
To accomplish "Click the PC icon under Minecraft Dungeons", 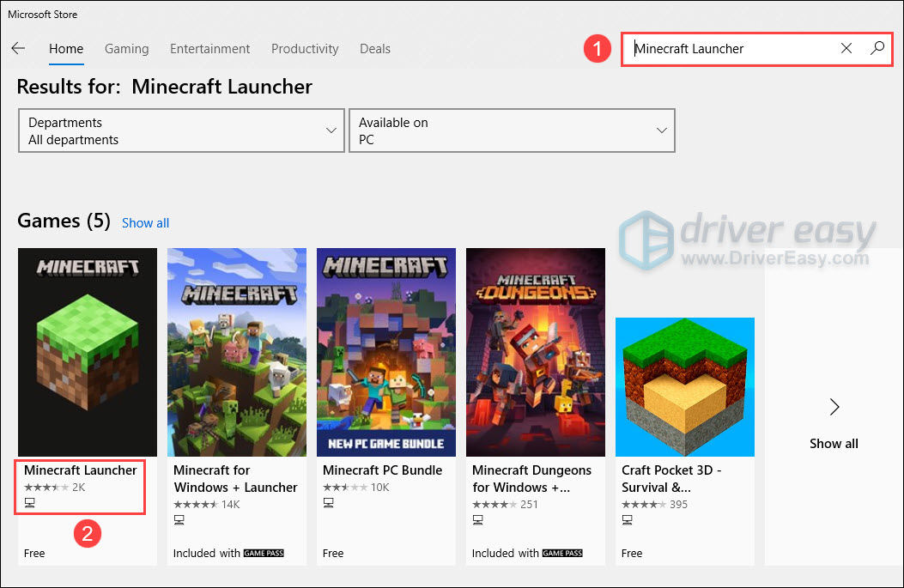I will click(x=478, y=520).
